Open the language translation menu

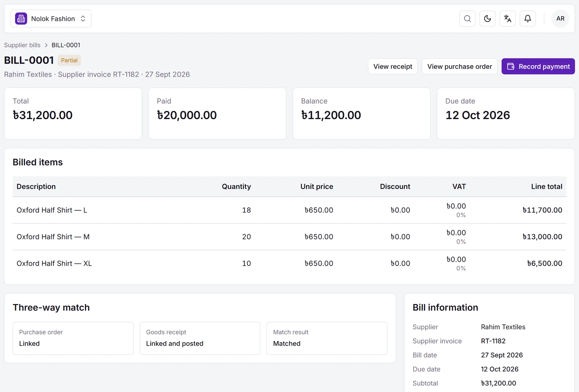[508, 18]
